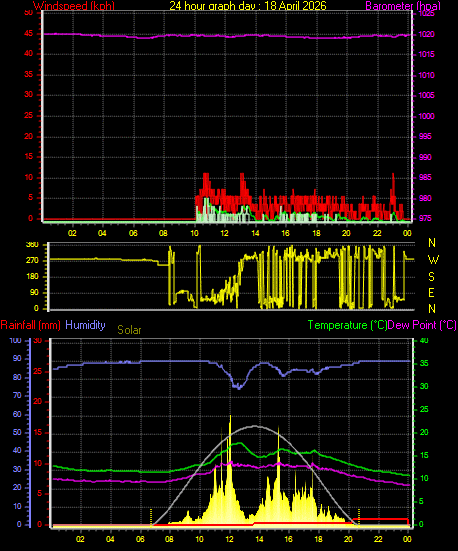The image size is (458, 551).
Task: Click the 'Windspeed (kph)' axis heading
Action: [74, 6]
